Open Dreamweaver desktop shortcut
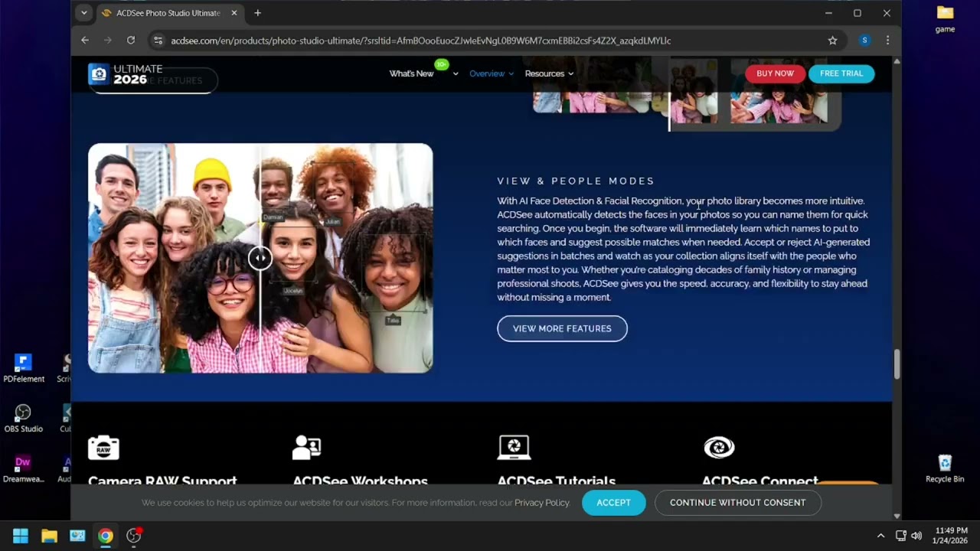Image resolution: width=980 pixels, height=551 pixels. [x=24, y=469]
